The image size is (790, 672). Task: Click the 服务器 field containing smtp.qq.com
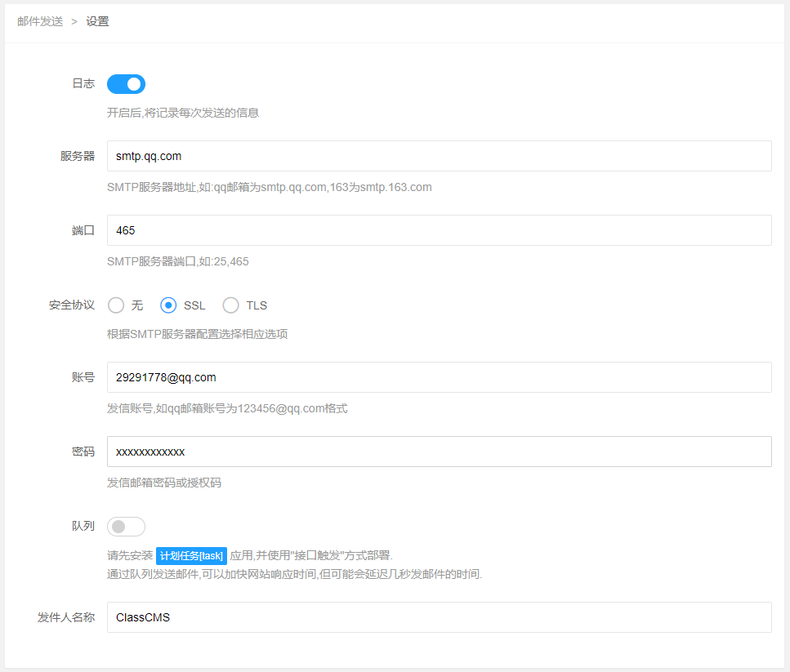coord(439,156)
